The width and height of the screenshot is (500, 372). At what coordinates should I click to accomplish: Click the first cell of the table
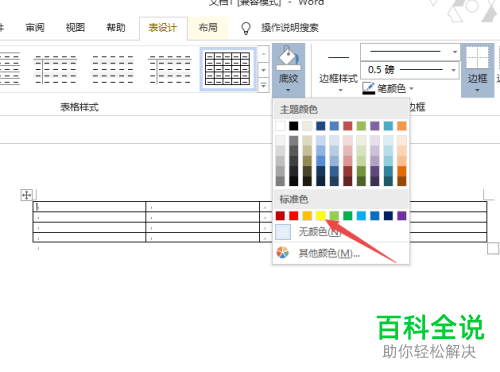coord(89,207)
